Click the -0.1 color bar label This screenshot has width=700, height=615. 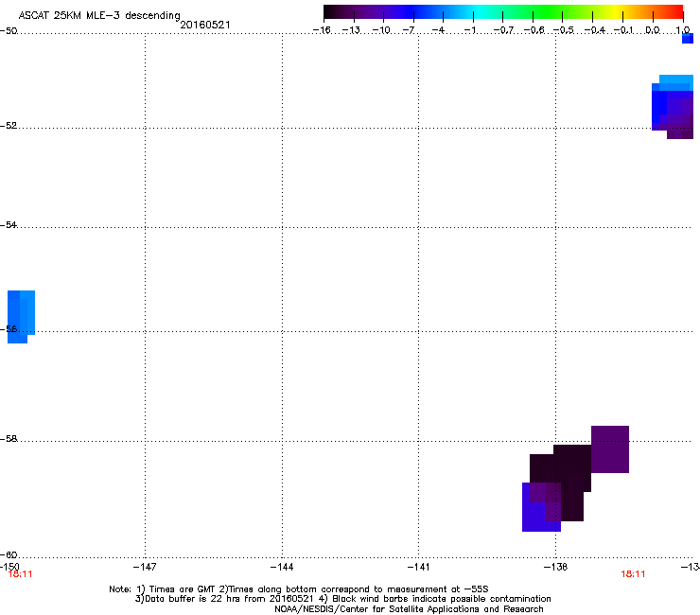[x=623, y=30]
